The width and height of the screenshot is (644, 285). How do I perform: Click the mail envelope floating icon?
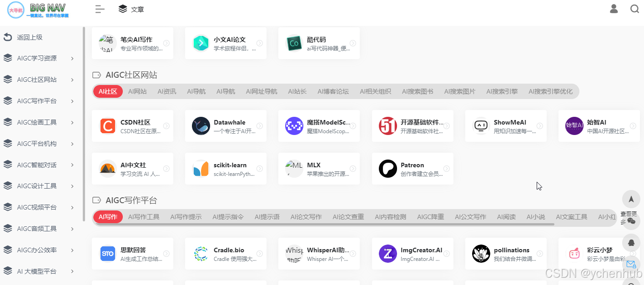[631, 264]
